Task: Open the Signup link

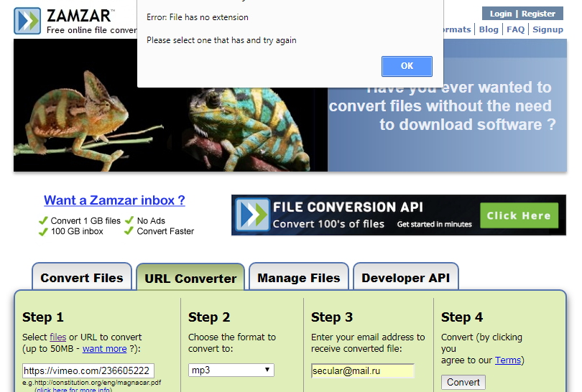Action: (x=548, y=29)
